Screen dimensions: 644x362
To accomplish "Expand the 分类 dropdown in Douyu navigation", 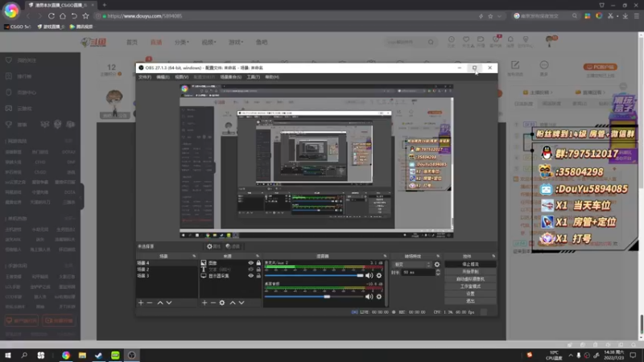I will (182, 42).
